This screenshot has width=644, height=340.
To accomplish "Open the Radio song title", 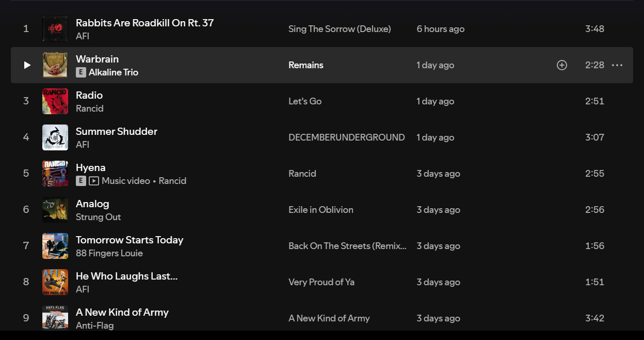I will click(89, 95).
